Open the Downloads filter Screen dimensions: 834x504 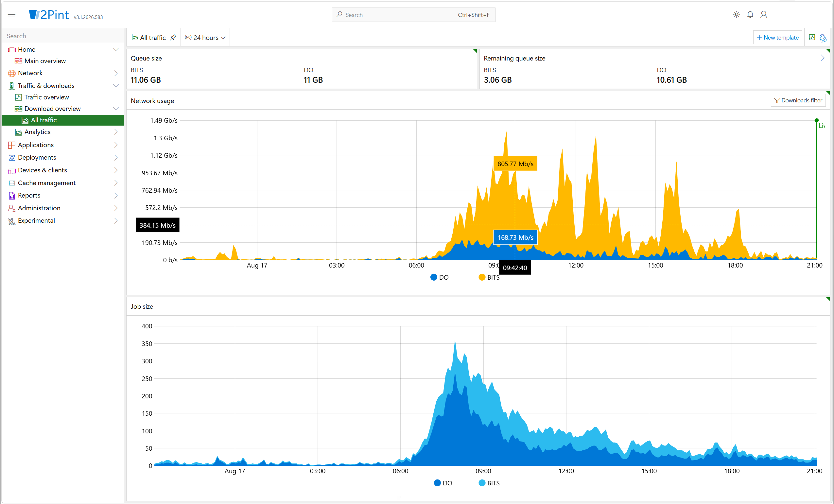798,100
